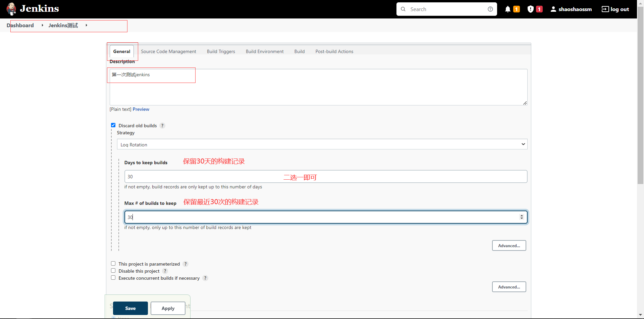Click the search magnifier icon

point(403,9)
